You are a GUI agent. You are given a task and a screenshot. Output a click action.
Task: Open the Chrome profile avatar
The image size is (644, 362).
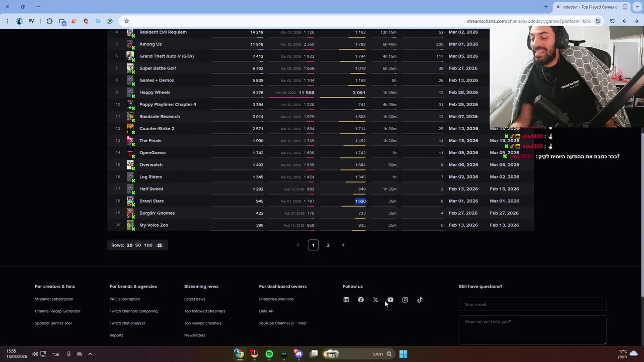[19, 21]
